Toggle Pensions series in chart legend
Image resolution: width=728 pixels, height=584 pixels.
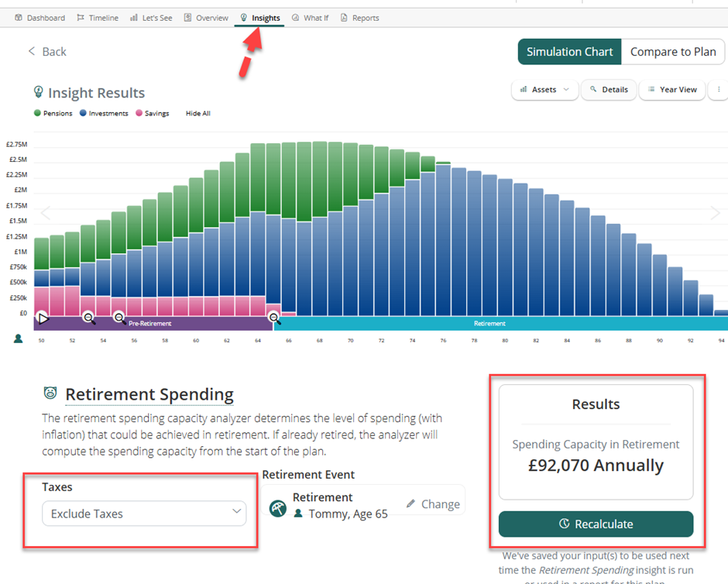coord(53,114)
